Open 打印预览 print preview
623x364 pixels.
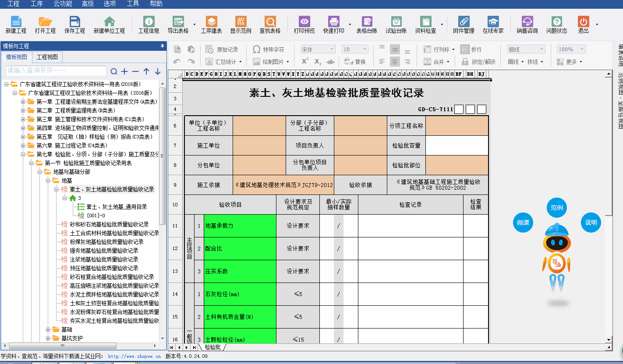pyautogui.click(x=304, y=22)
